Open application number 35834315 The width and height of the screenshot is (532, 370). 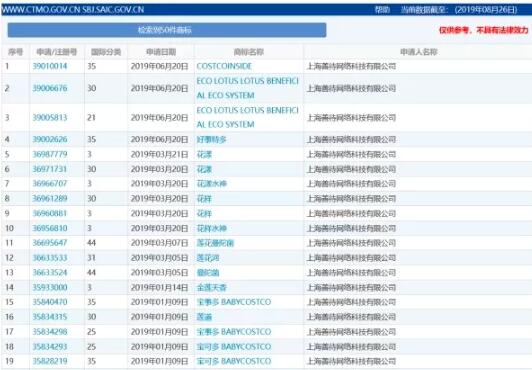pos(50,317)
